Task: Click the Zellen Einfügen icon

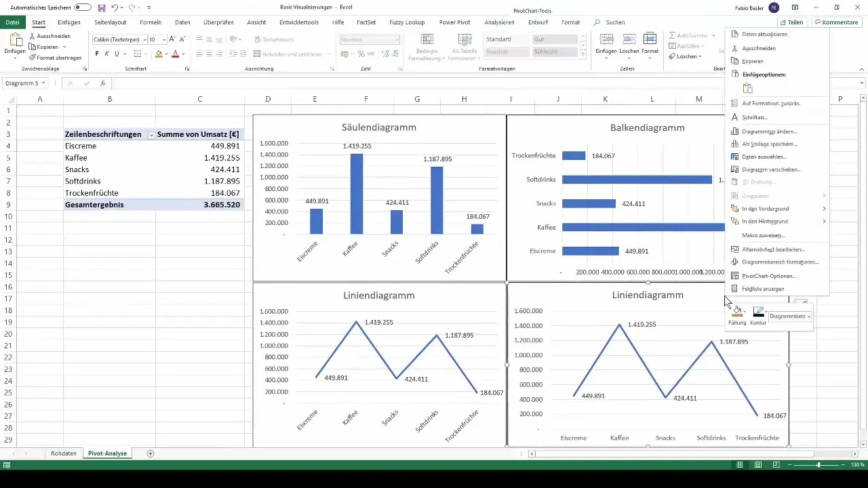Action: (x=606, y=39)
